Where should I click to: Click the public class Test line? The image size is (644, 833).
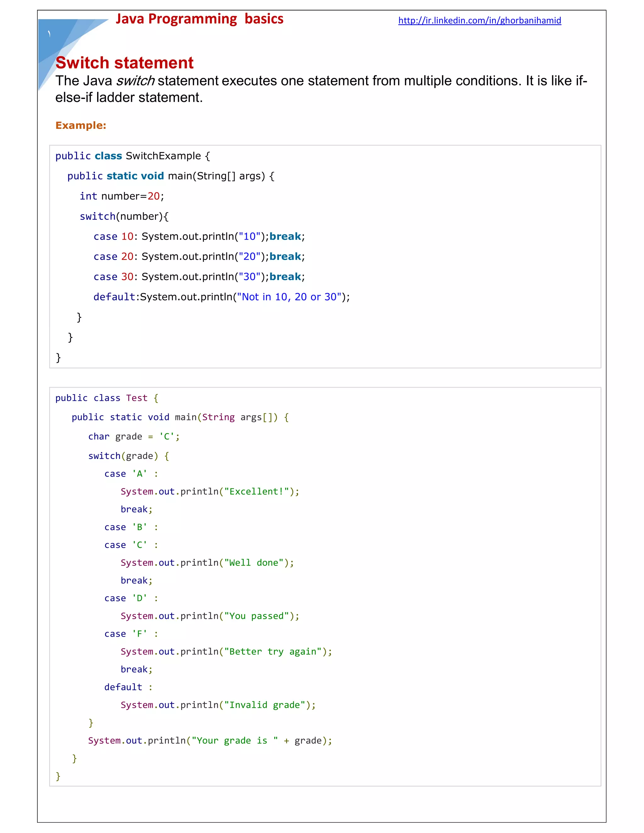107,398
